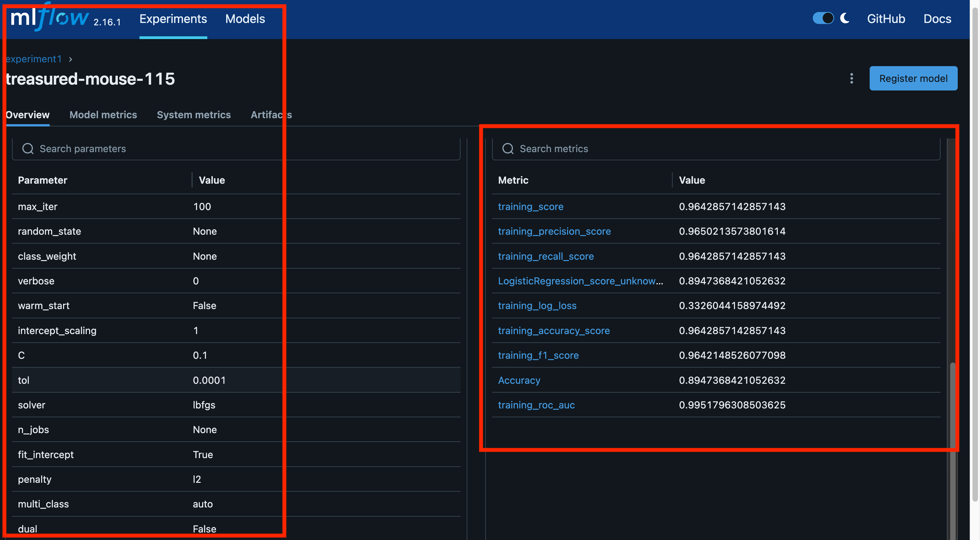Screen dimensions: 980x540
Task: Toggle the dark theme switch
Action: pos(823,18)
